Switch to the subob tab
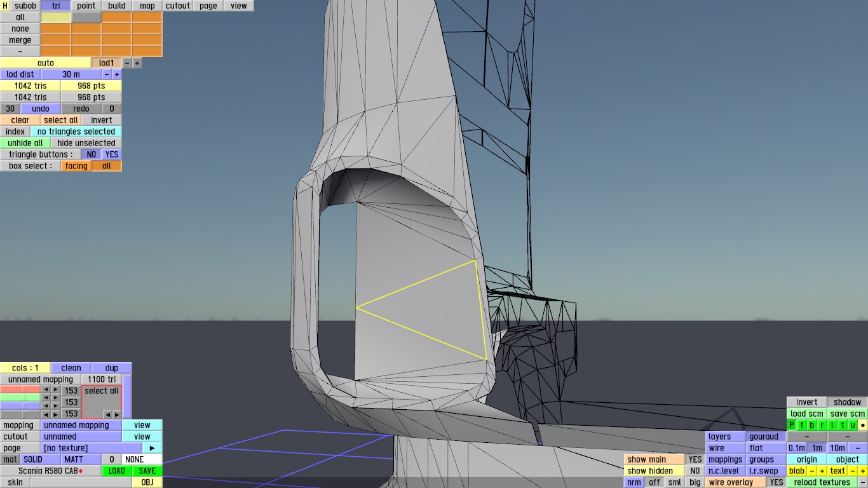The height and width of the screenshot is (488, 868). [x=25, y=6]
